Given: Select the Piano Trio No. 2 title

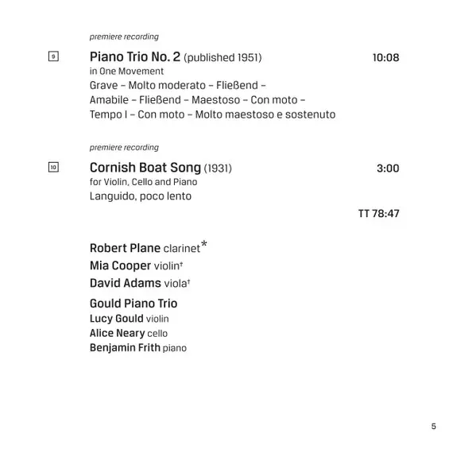Looking at the screenshot, I should tap(135, 56).
